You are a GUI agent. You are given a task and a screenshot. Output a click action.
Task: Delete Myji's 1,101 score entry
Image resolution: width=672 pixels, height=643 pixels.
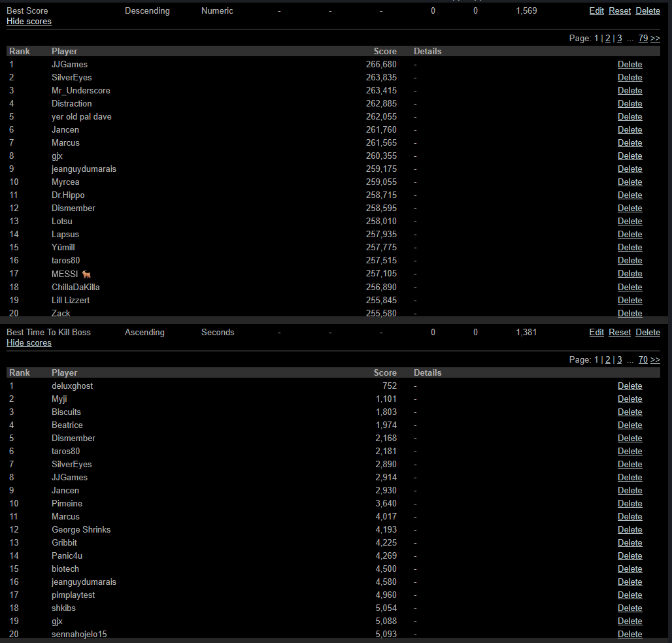[630, 399]
